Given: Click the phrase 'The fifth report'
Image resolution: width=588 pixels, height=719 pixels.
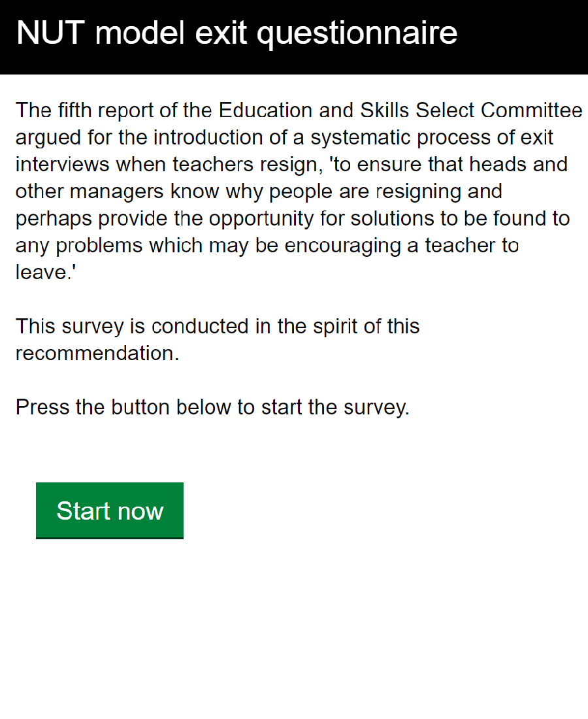Looking at the screenshot, I should [x=84, y=110].
